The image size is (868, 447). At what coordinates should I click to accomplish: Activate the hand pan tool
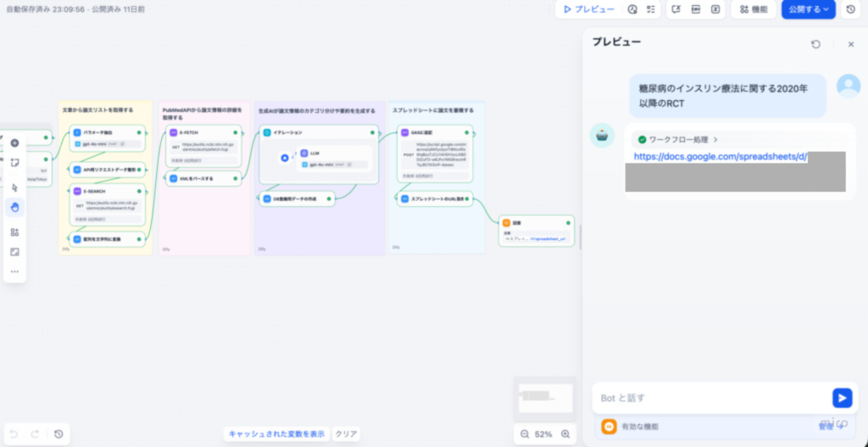pos(14,207)
